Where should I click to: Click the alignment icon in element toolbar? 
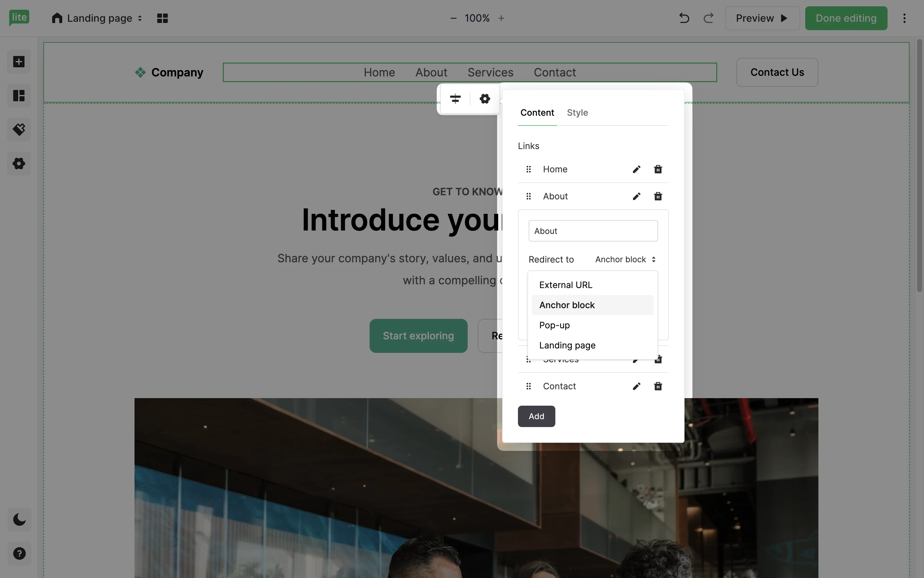455,99
